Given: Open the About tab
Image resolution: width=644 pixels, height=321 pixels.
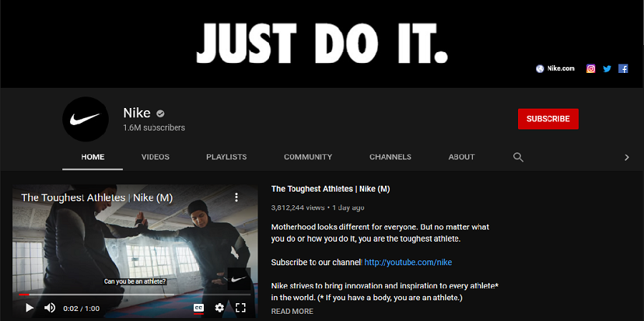Looking at the screenshot, I should [x=462, y=157].
